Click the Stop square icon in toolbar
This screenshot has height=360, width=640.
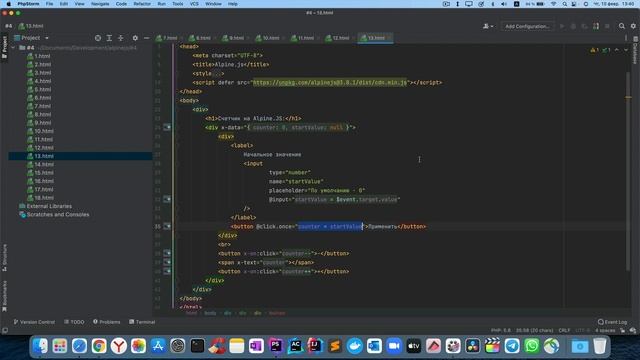(607, 26)
